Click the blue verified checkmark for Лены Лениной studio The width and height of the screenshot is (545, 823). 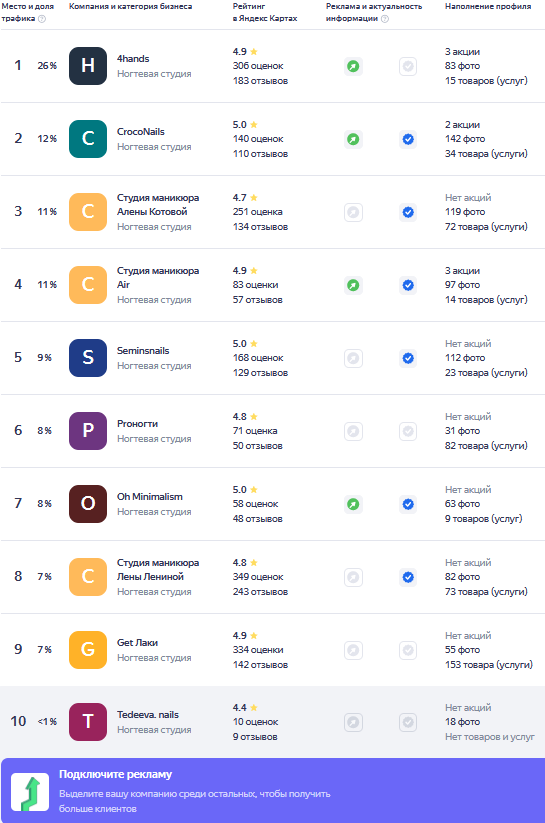tap(408, 577)
